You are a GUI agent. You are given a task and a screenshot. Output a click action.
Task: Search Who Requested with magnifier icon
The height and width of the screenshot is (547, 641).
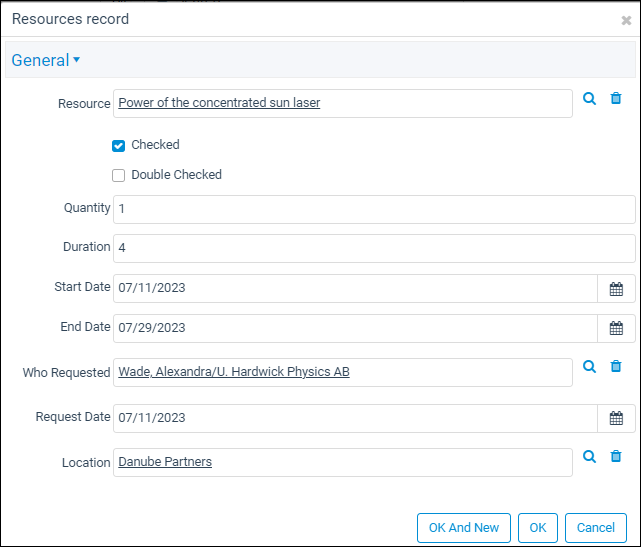pyautogui.click(x=589, y=366)
